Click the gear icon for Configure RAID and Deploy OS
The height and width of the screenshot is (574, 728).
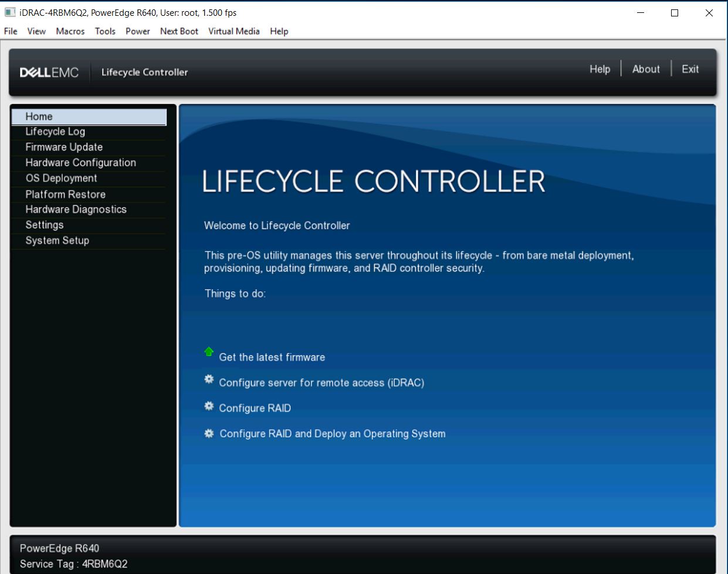pyautogui.click(x=208, y=431)
